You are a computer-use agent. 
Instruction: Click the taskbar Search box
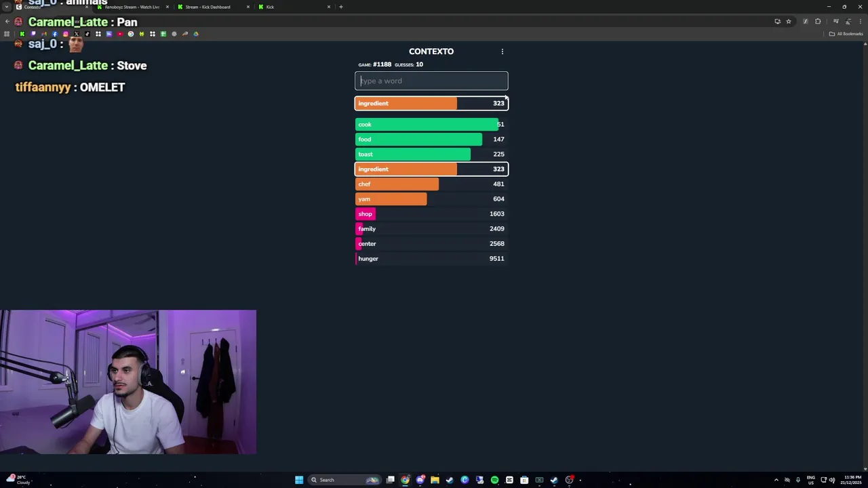coord(344,480)
